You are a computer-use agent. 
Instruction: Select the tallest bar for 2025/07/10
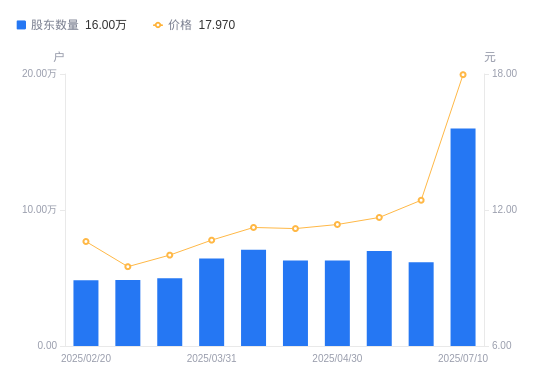pos(463,237)
